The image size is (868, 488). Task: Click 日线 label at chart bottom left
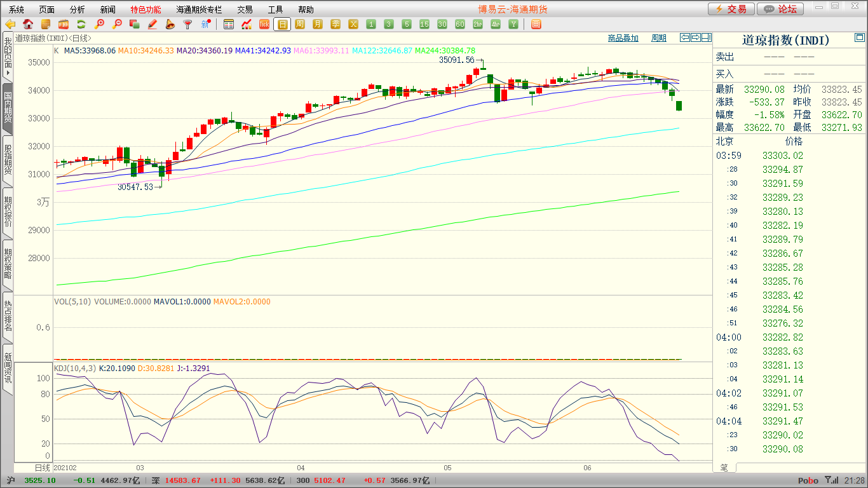[41, 468]
